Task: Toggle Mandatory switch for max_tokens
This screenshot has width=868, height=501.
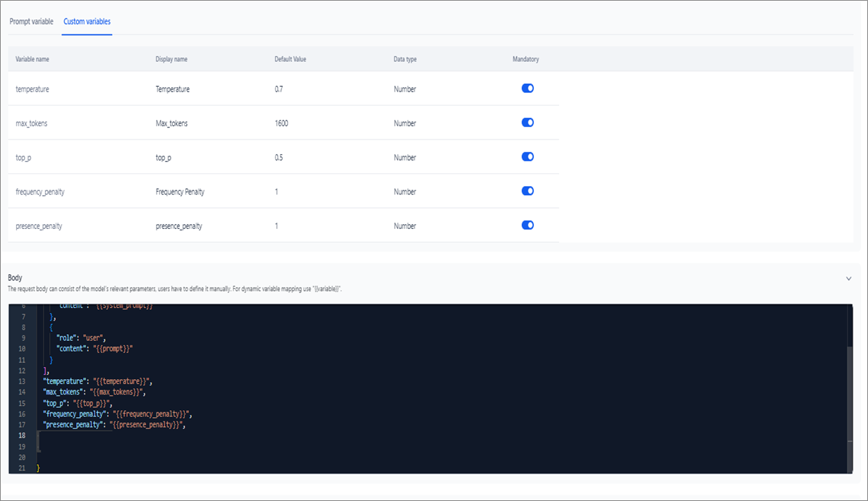Action: (x=527, y=123)
